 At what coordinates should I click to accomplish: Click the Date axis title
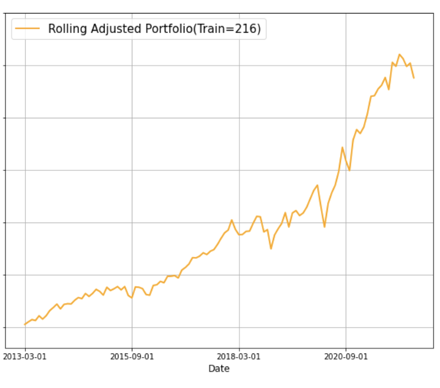219,369
